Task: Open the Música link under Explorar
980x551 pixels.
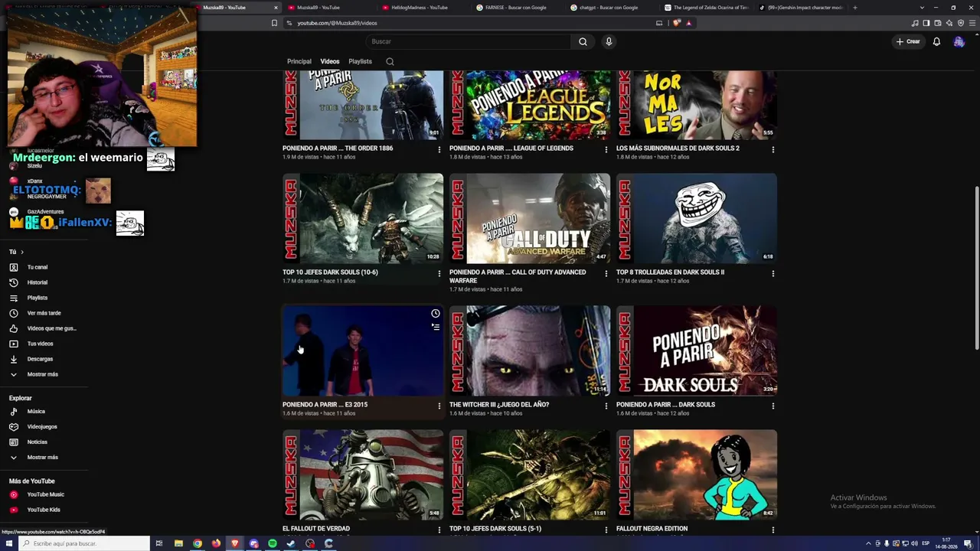Action: (36, 412)
